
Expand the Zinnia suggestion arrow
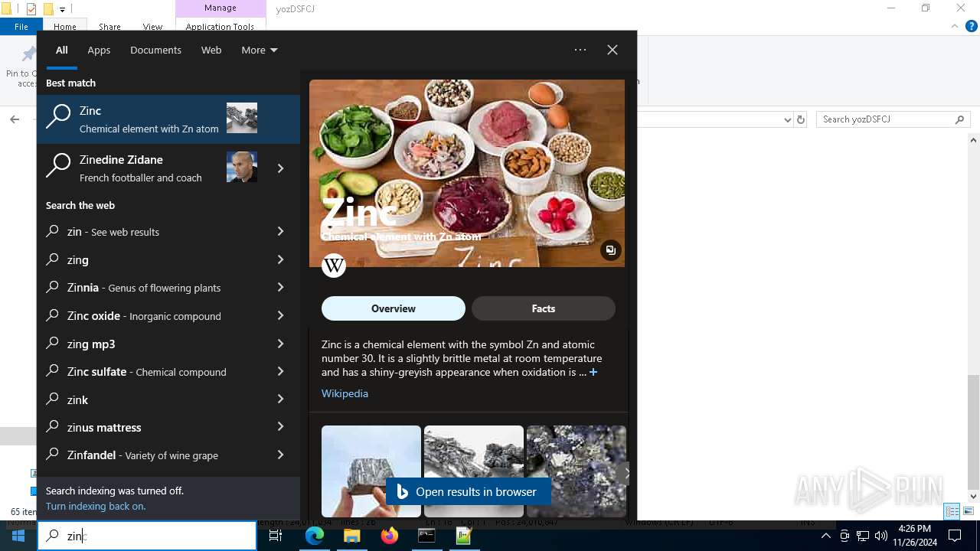pos(280,288)
